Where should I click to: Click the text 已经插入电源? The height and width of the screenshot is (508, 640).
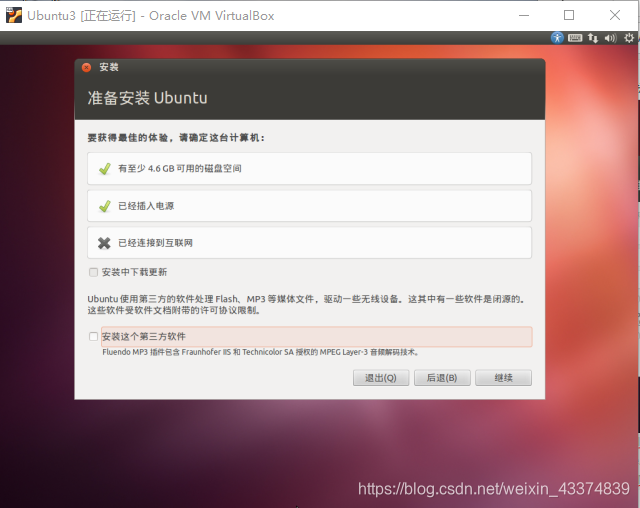tap(146, 206)
